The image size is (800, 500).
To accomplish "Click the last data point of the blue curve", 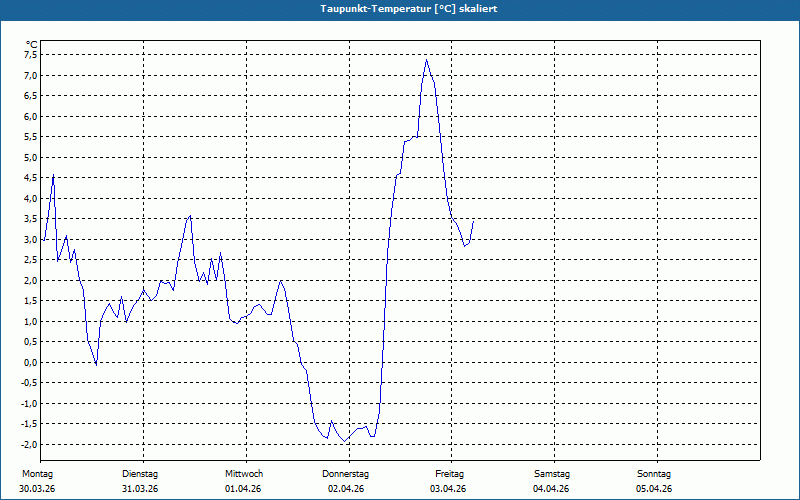I will click(x=473, y=221).
